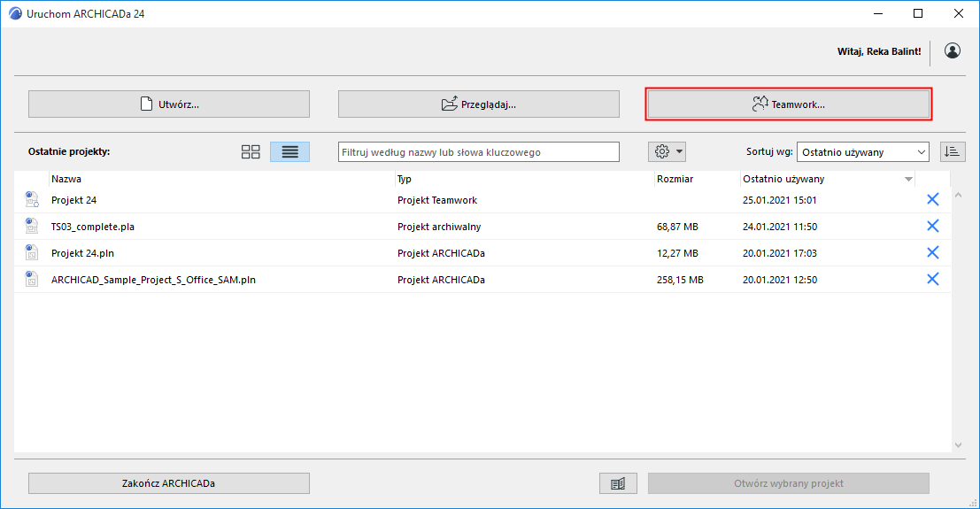Viewport: 980px width, 509px height.
Task: Sort by Nazwa column header
Action: pos(66,179)
